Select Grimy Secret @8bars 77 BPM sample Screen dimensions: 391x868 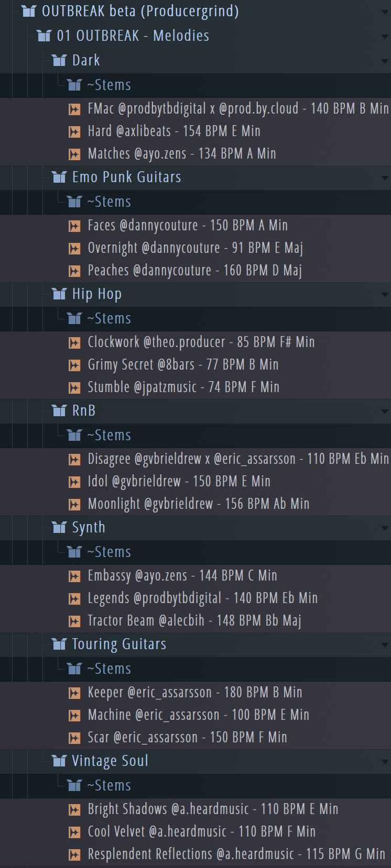point(182,364)
